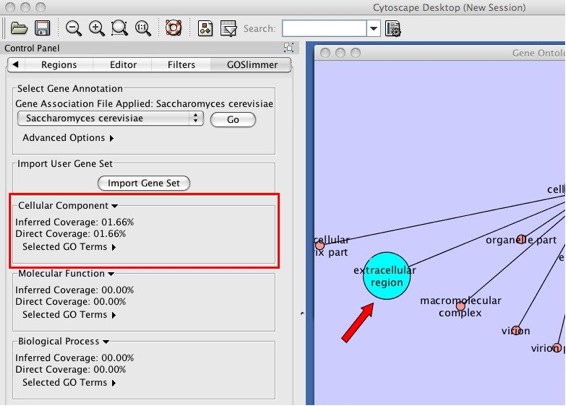Switch to the Filters tab

click(x=181, y=65)
